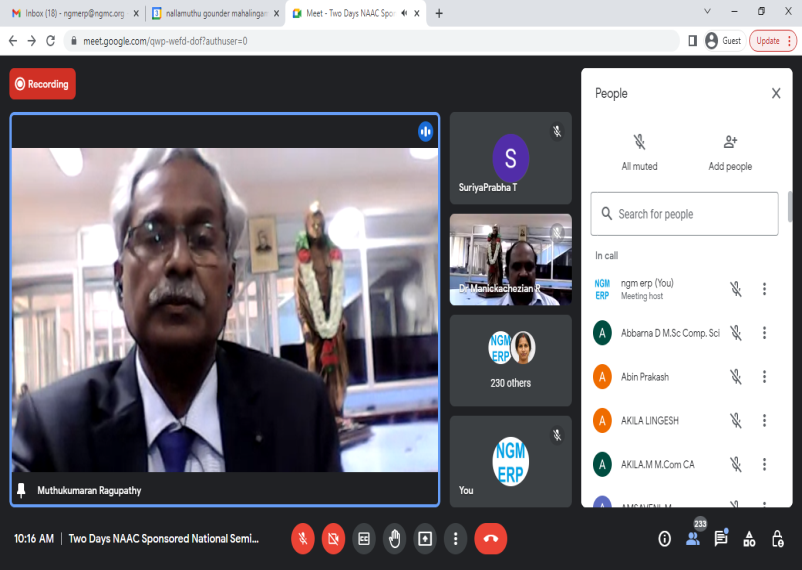Open meeting details info icon
The image size is (802, 570).
664,539
